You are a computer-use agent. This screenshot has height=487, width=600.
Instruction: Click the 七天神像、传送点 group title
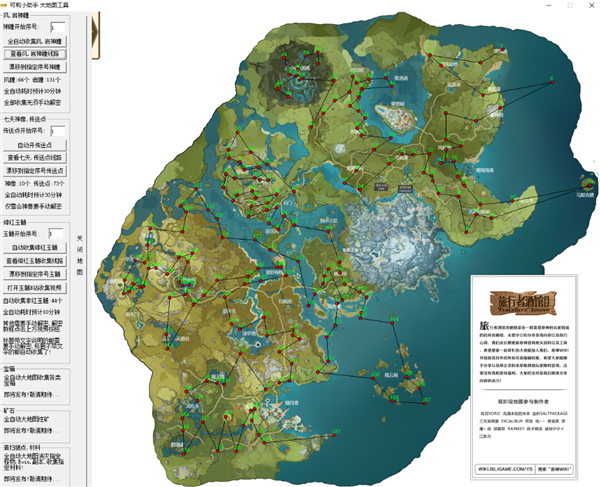(x=25, y=119)
